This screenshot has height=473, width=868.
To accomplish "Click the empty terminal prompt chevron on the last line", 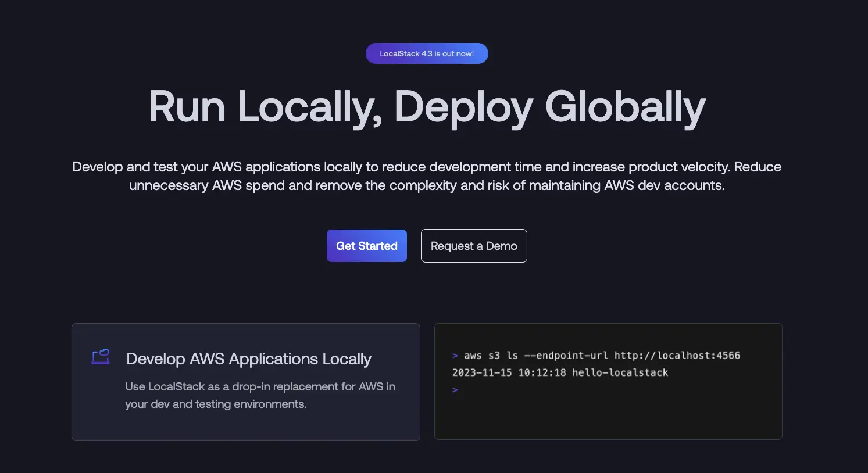I will pos(455,390).
